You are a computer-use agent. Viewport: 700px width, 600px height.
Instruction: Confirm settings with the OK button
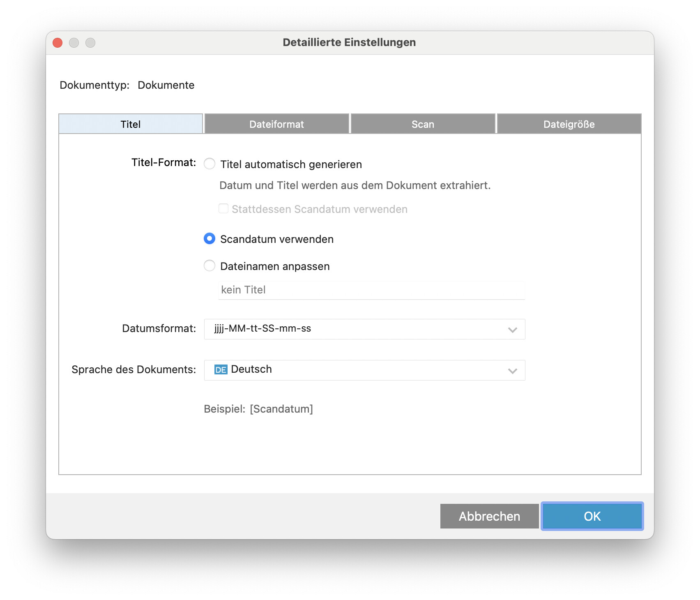(592, 516)
